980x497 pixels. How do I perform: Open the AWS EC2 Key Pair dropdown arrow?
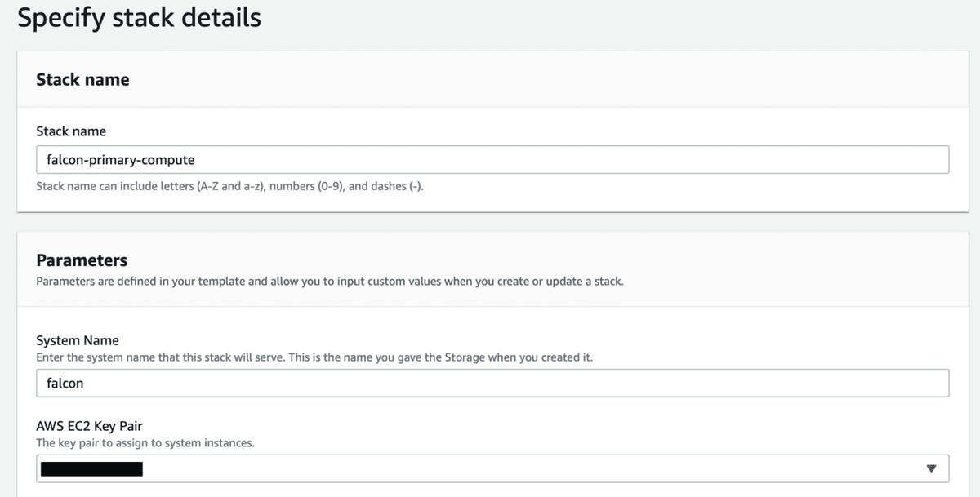click(x=931, y=468)
